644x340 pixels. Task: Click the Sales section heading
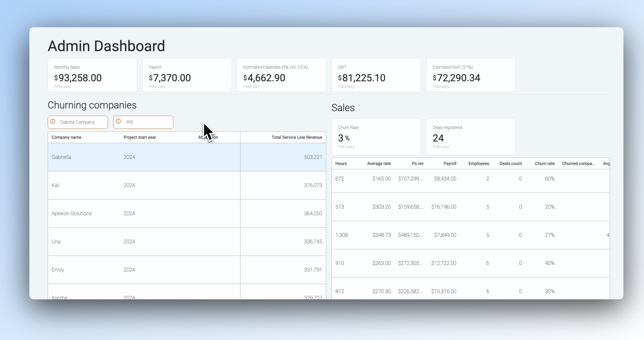(343, 108)
